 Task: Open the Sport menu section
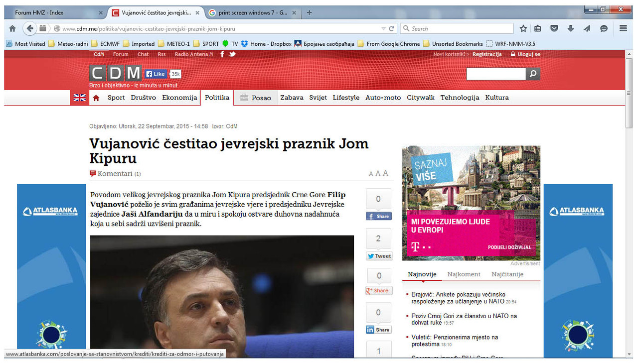[x=116, y=98]
